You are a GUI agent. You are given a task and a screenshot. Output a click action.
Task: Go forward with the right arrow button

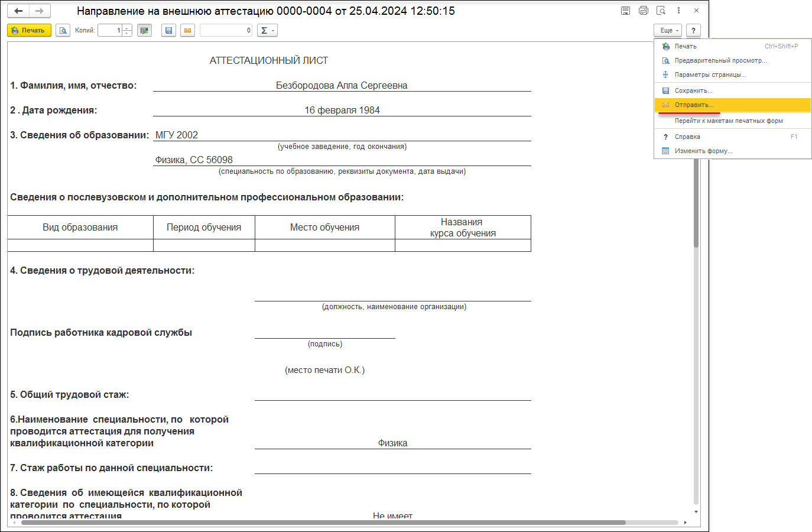click(40, 11)
